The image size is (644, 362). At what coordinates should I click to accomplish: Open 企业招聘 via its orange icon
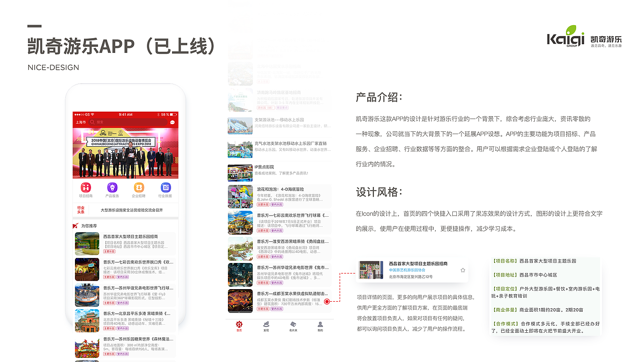click(x=139, y=187)
